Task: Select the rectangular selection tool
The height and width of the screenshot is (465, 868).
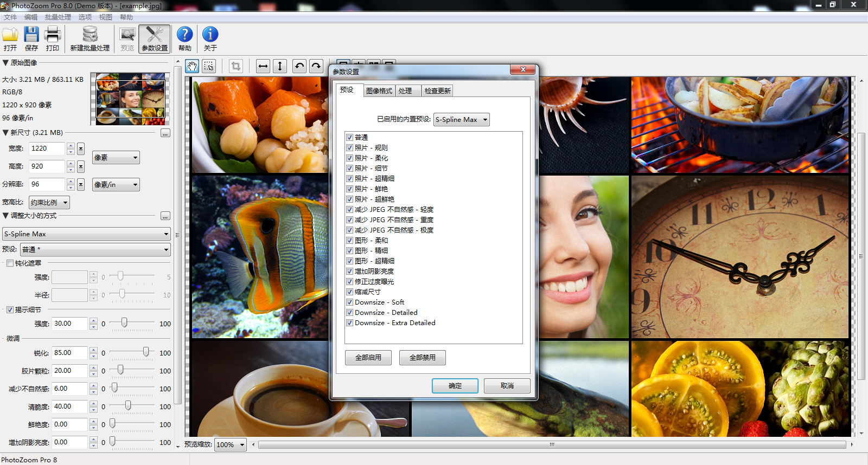Action: pos(209,66)
